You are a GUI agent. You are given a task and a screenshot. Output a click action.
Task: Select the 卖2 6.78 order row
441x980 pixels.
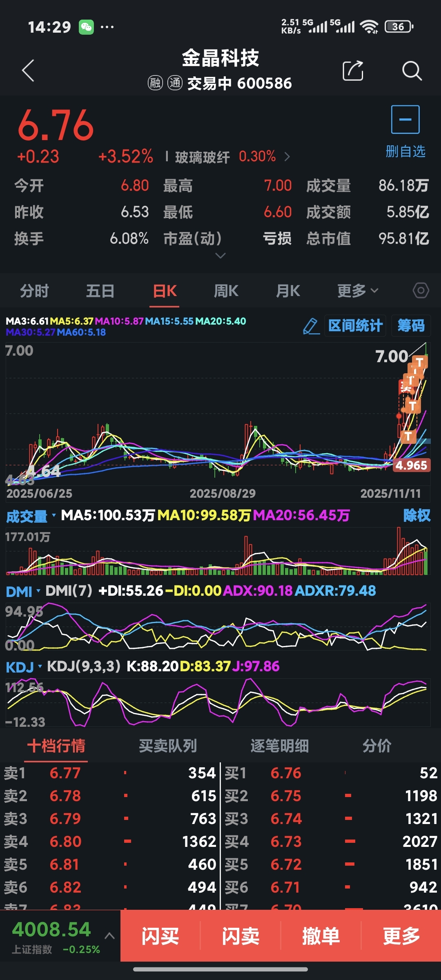pyautogui.click(x=110, y=795)
